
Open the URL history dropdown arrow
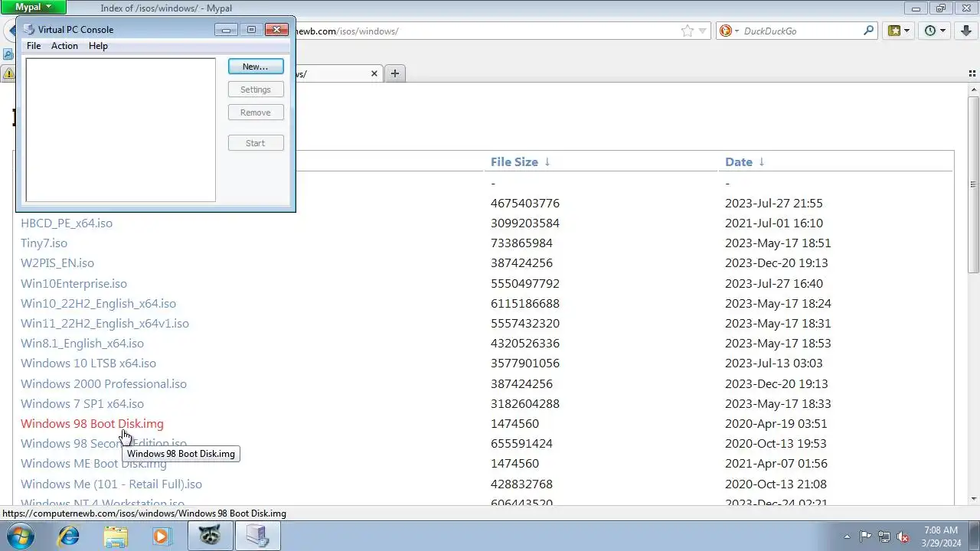702,31
